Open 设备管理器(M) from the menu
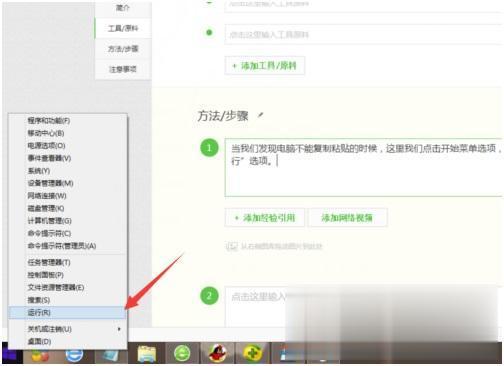504x366 pixels. pos(68,183)
